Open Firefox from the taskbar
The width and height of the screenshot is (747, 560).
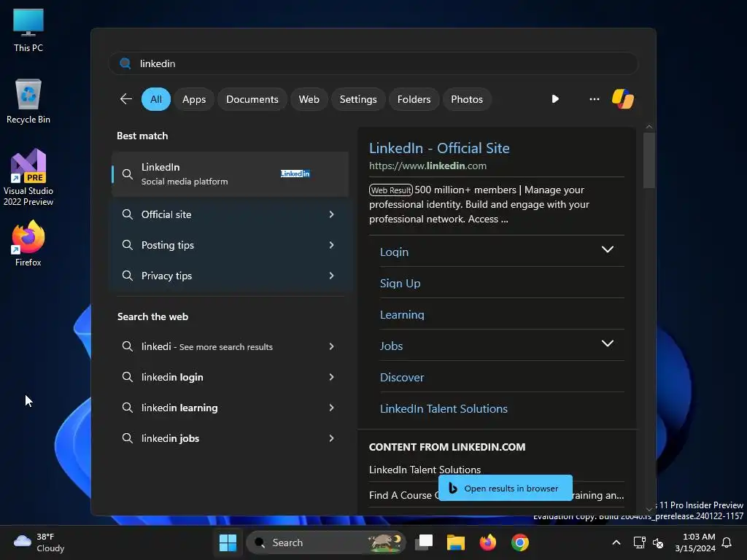pyautogui.click(x=487, y=542)
